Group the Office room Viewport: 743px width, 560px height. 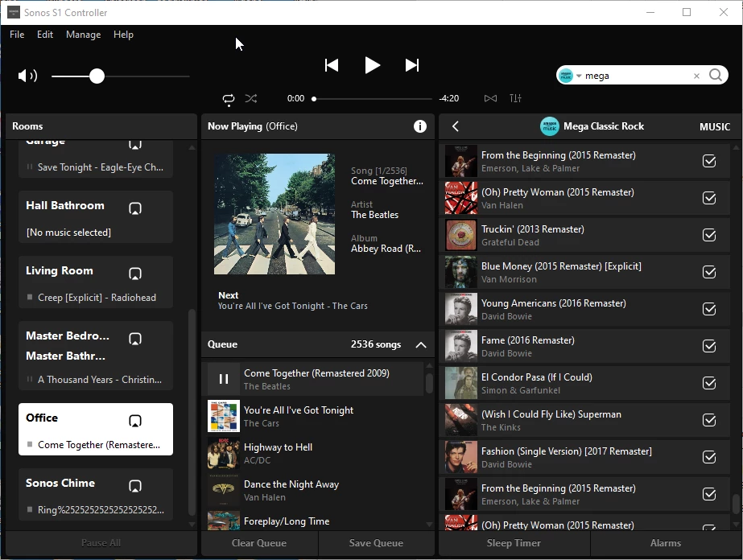135,421
